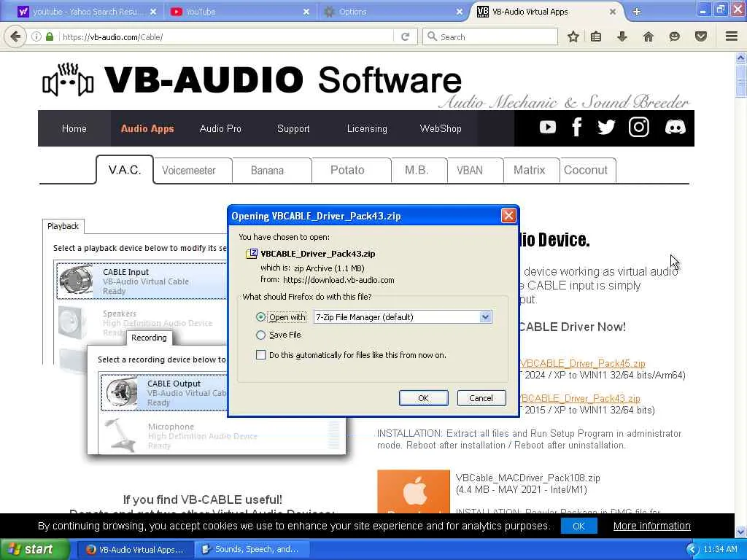The width and height of the screenshot is (747, 560).
Task: Switch to the Yahoo Search Results tab
Action: pos(87,12)
